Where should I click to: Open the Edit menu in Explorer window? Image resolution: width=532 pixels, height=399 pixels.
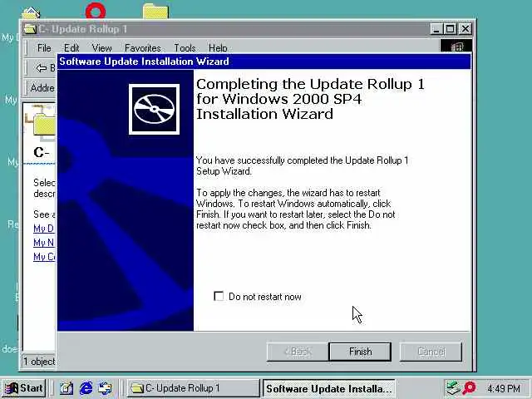(x=71, y=48)
